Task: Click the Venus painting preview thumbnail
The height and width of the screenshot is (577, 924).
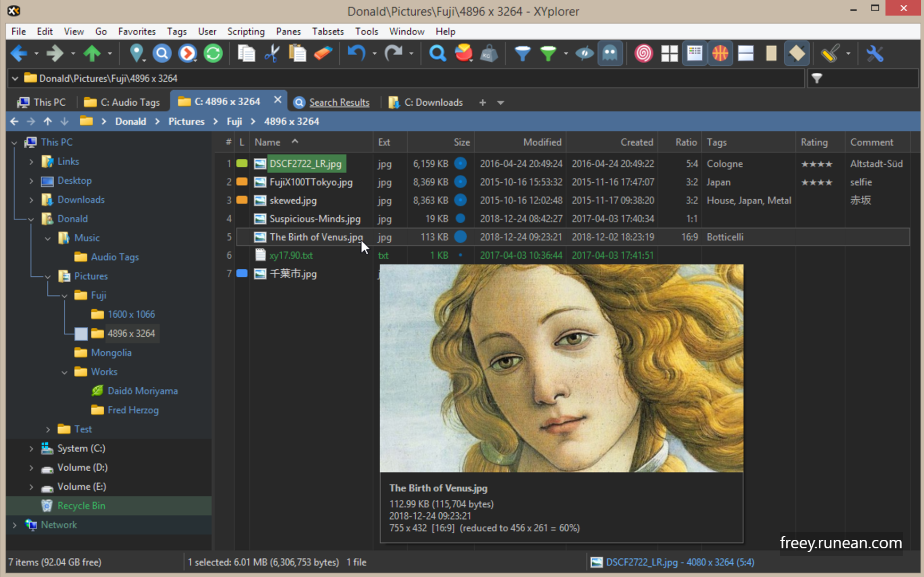Action: click(561, 368)
